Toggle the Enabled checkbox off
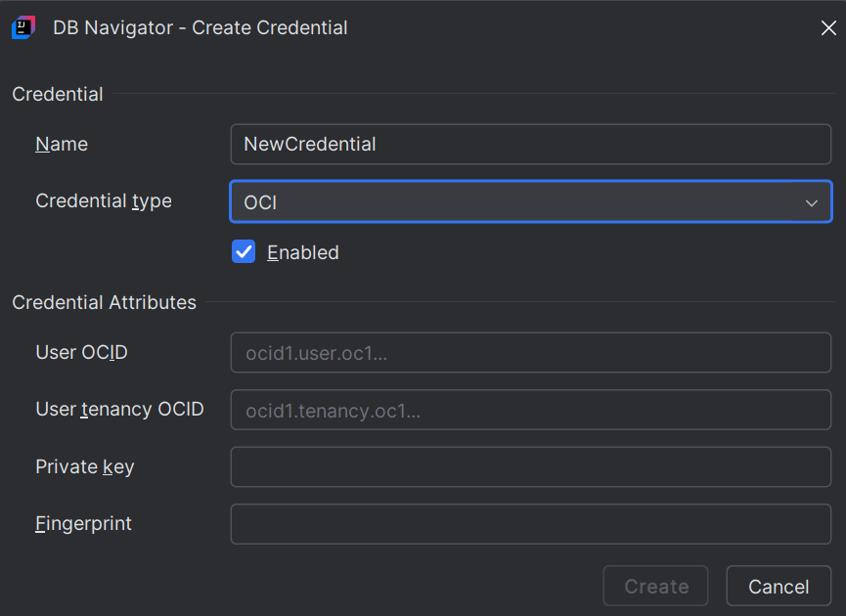Screen dimensions: 846x616 243,251
